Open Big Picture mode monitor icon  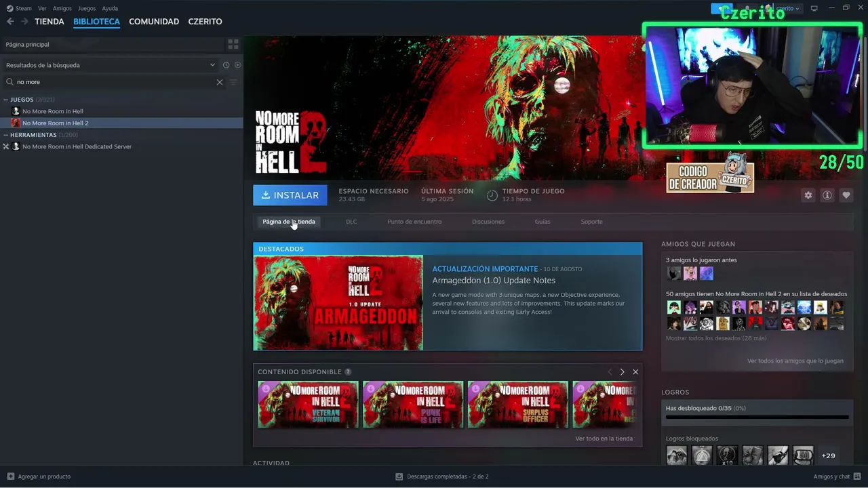[814, 8]
